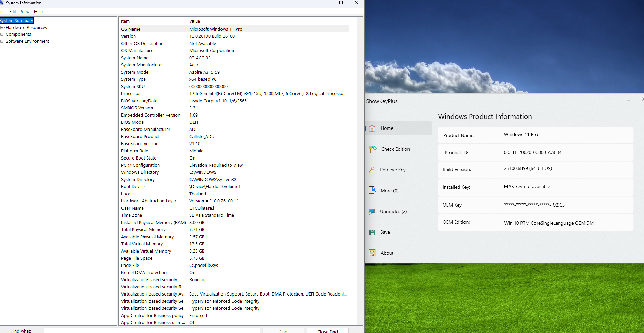Expand the Hardware Resources tree node
This screenshot has height=333, width=644.
(2, 28)
